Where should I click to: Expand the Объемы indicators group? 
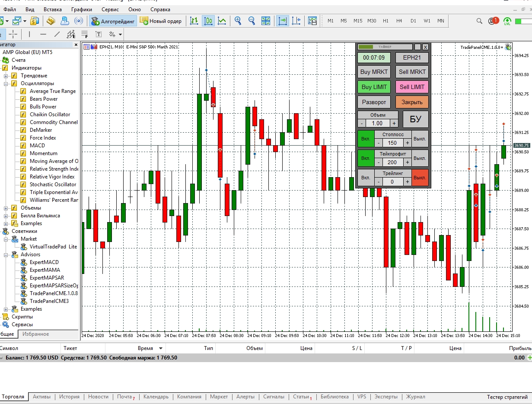[6, 208]
